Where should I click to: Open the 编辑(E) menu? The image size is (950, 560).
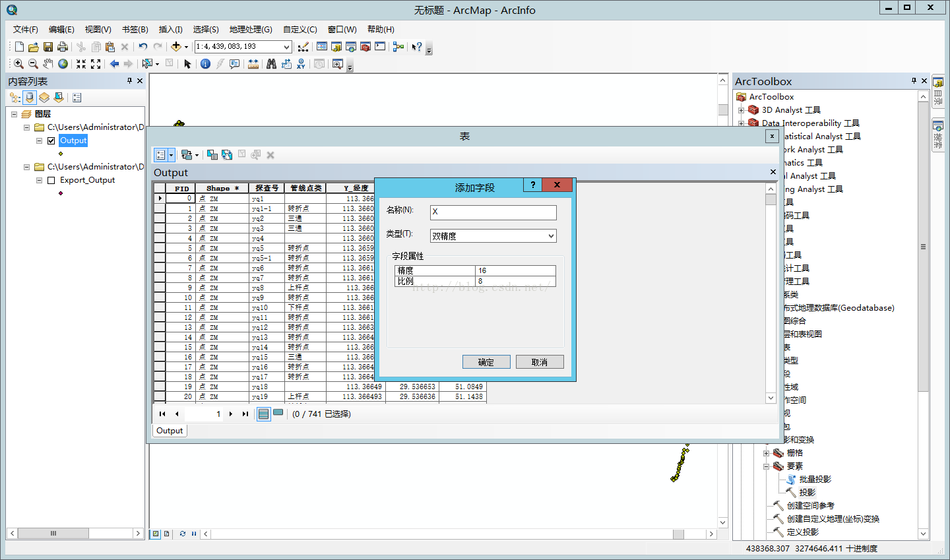tap(61, 29)
